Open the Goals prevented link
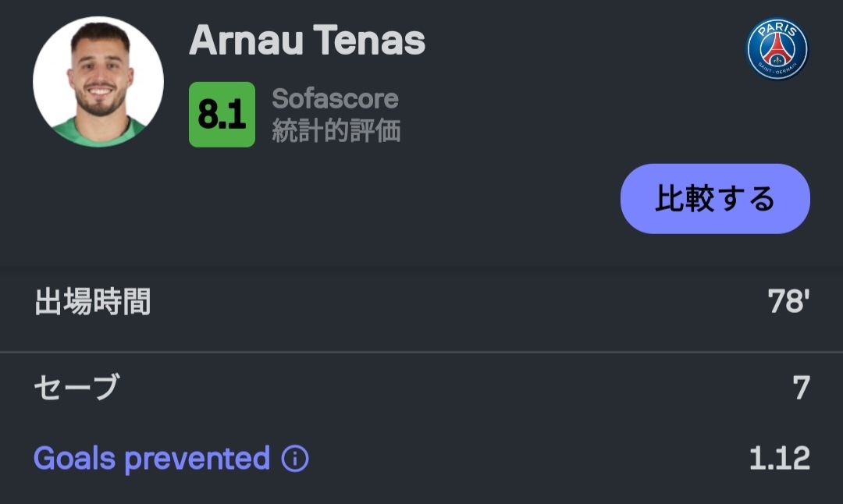 point(151,459)
